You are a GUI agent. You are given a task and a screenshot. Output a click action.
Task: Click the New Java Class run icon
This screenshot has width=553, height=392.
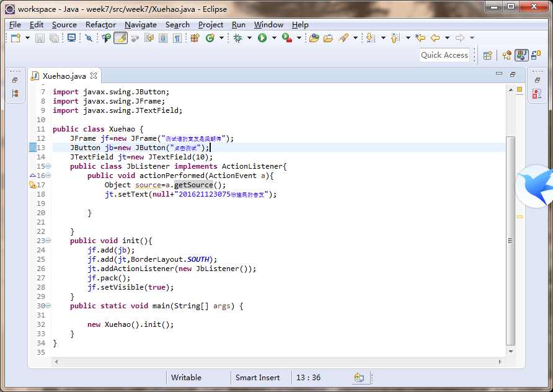106,38
